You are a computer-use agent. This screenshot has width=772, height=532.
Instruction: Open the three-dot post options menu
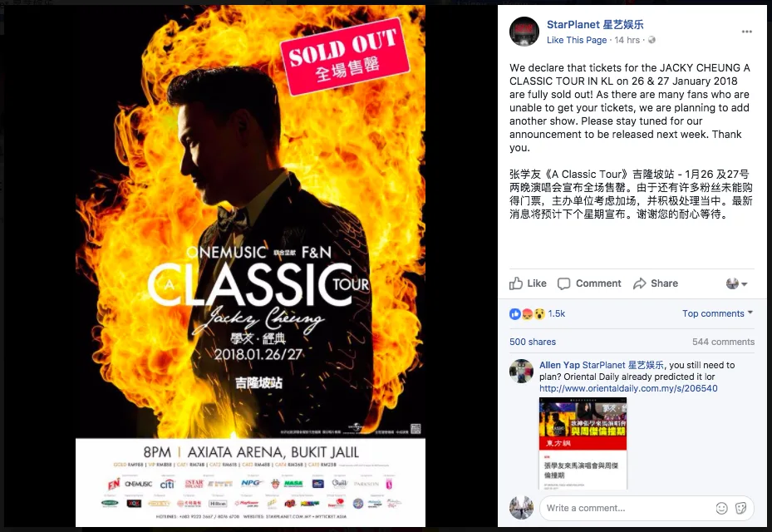tap(746, 32)
